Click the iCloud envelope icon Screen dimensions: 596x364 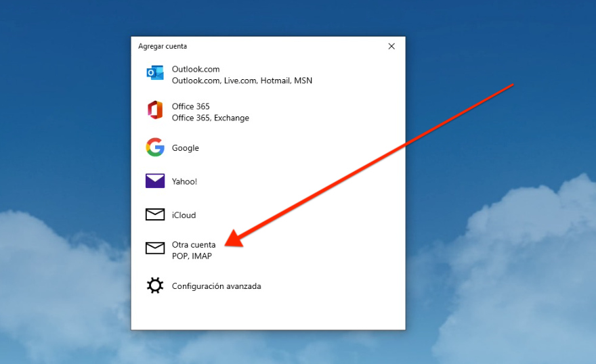[x=155, y=214]
